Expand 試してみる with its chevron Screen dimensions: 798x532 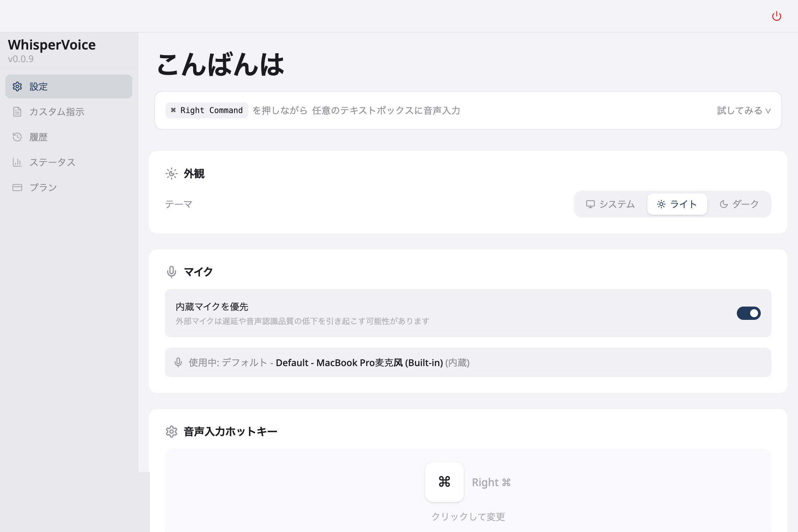pyautogui.click(x=743, y=111)
